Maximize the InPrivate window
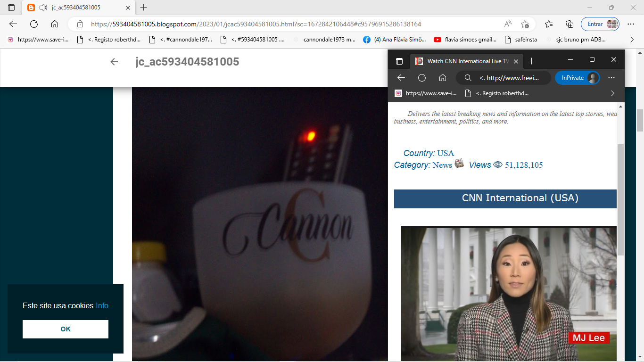 pyautogui.click(x=592, y=60)
